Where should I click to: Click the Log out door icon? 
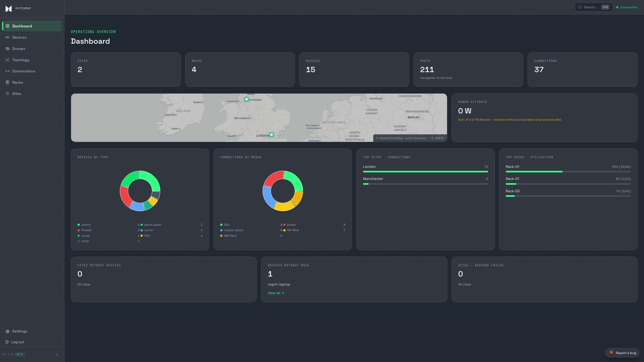tap(7, 342)
